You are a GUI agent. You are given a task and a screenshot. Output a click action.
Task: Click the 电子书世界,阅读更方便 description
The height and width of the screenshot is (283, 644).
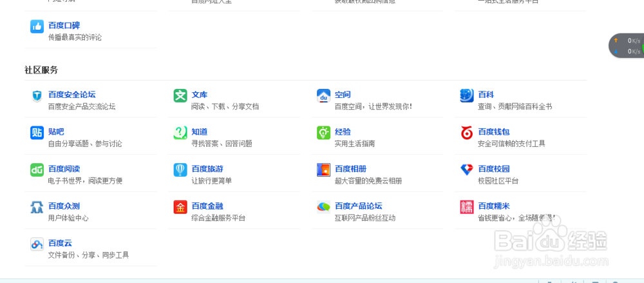coord(85,181)
